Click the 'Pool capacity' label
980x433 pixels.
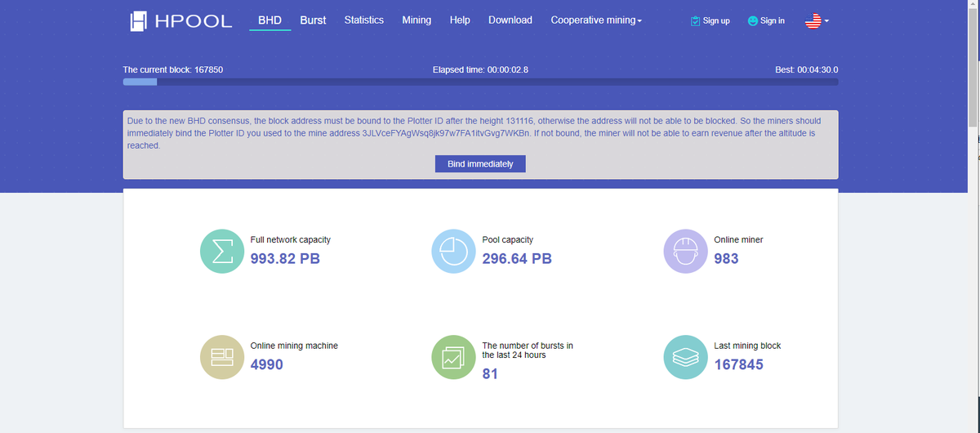click(508, 240)
